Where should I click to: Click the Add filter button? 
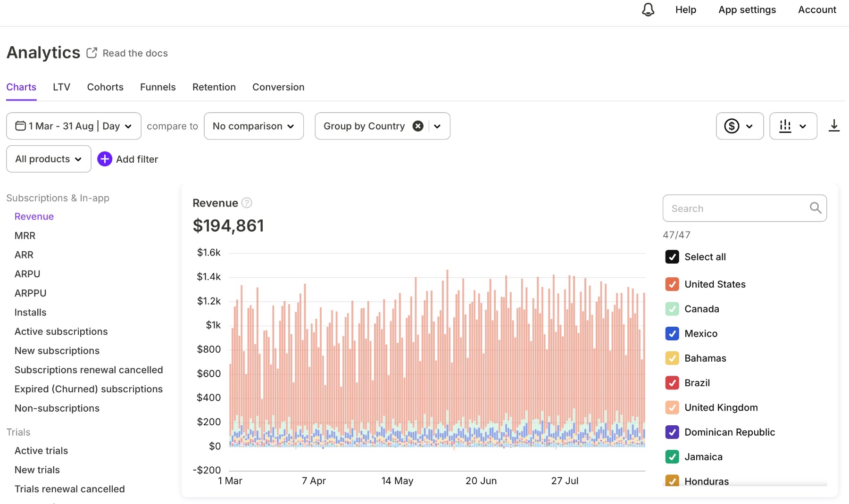click(x=128, y=159)
